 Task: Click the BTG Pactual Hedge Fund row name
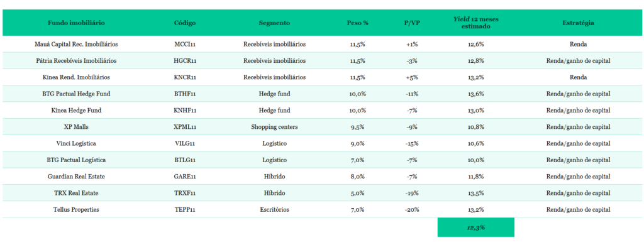76,94
